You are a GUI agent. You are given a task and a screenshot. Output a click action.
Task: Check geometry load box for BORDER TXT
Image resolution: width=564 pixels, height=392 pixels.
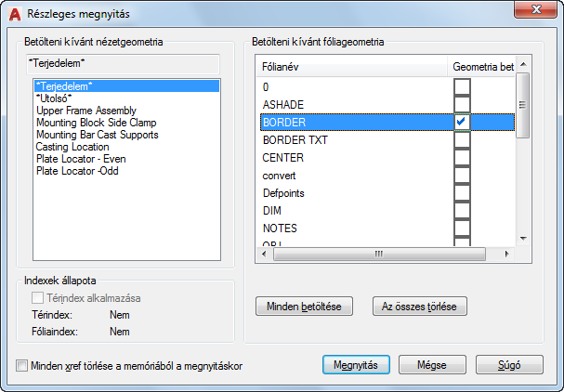coord(462,139)
